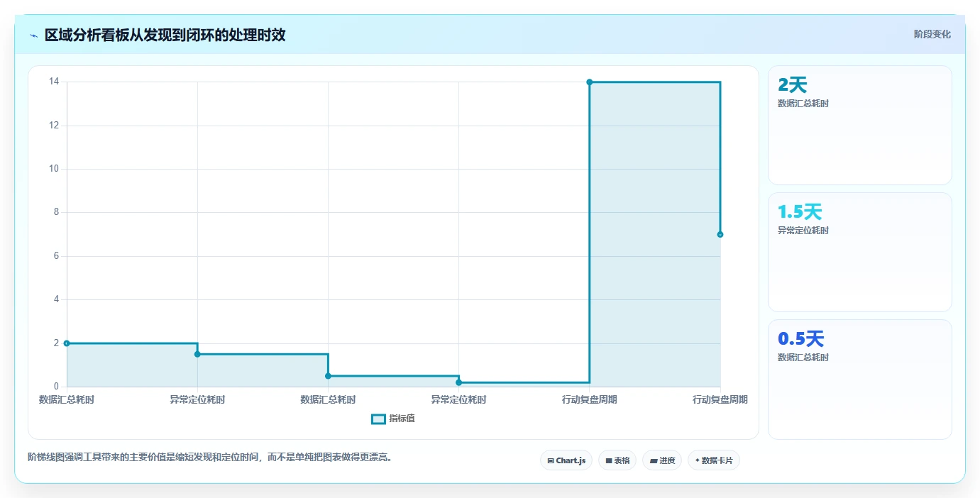The image size is (980, 498).
Task: Click the y-axis label 14
Action: click(x=54, y=82)
